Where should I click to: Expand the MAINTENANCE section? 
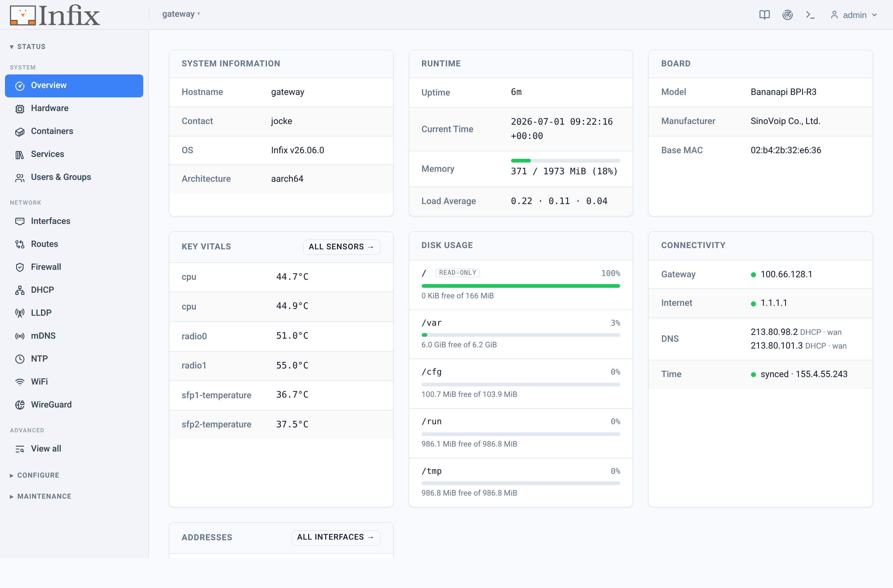tap(41, 496)
